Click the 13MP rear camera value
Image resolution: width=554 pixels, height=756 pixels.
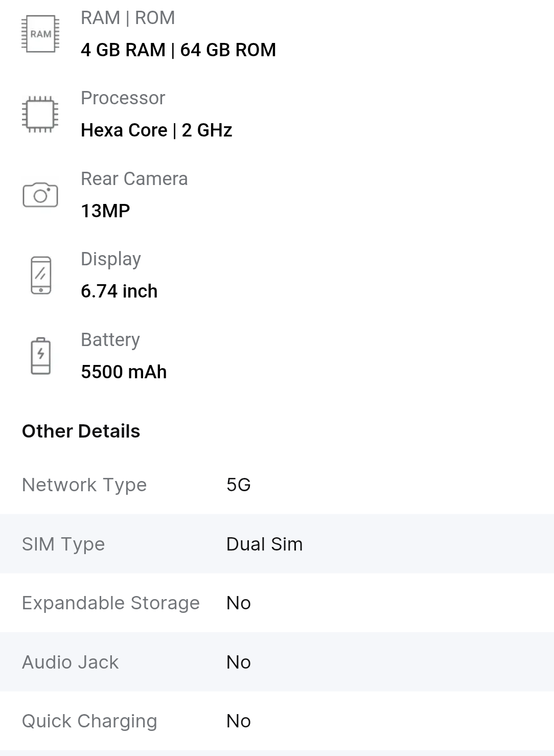point(105,211)
